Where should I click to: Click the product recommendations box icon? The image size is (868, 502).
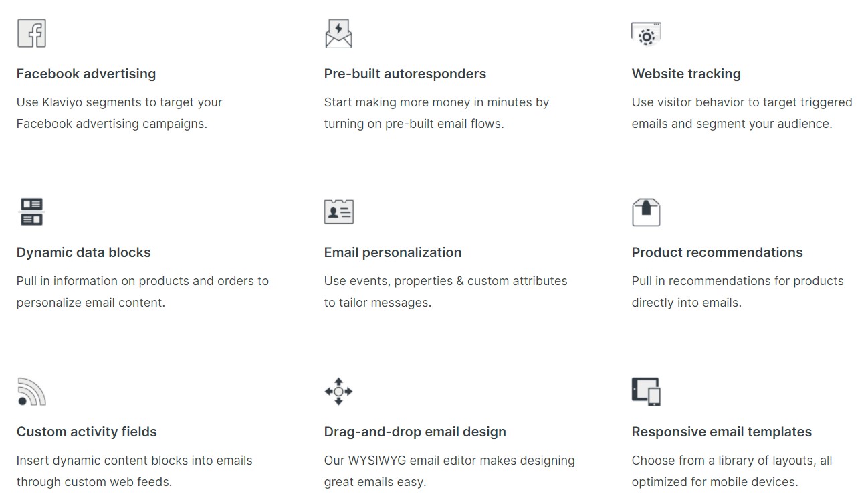(646, 212)
